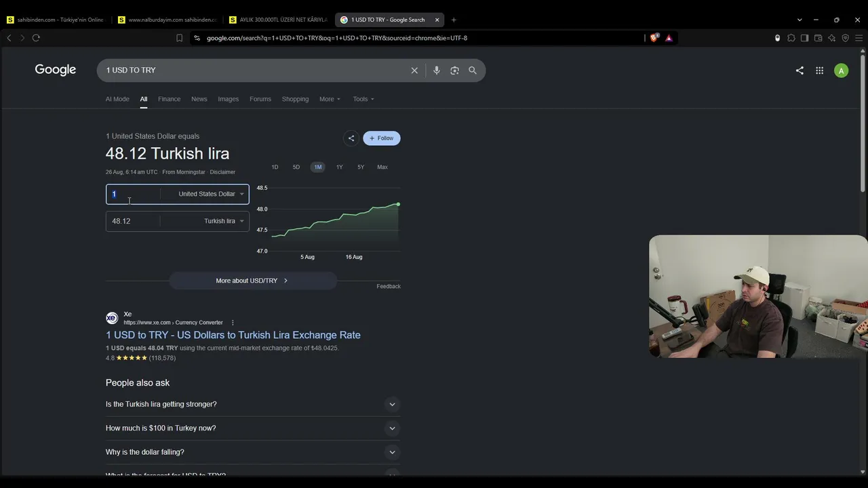Open the Extensions puzzle menu

point(791,38)
